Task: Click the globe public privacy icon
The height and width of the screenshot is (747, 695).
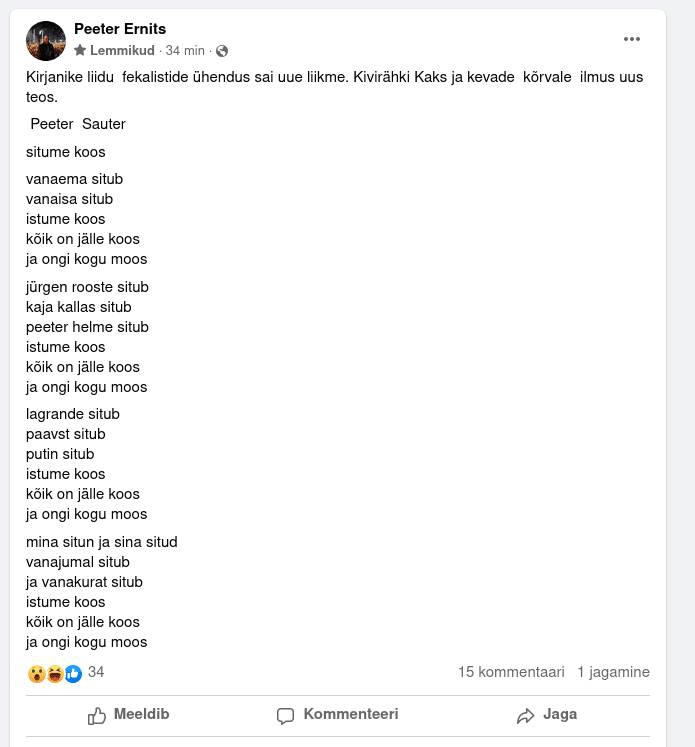Action: (222, 51)
